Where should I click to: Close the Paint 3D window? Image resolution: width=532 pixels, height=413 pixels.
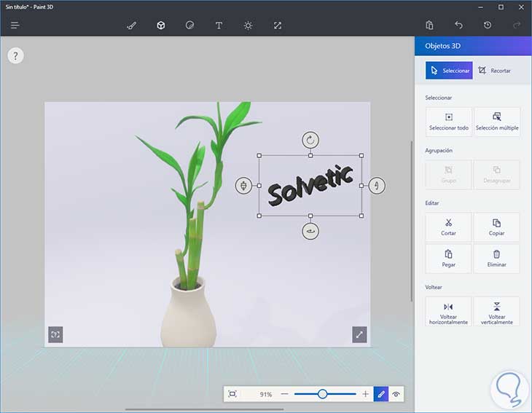(521, 7)
